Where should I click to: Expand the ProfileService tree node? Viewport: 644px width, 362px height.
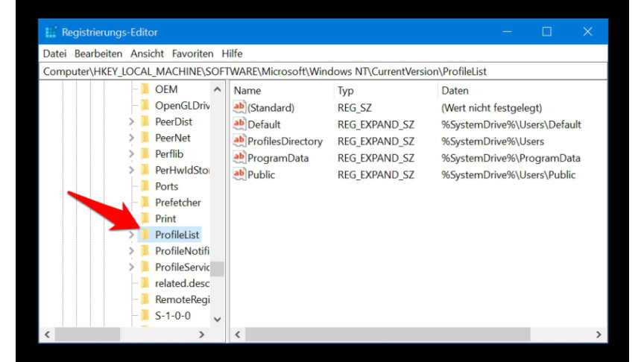(131, 267)
